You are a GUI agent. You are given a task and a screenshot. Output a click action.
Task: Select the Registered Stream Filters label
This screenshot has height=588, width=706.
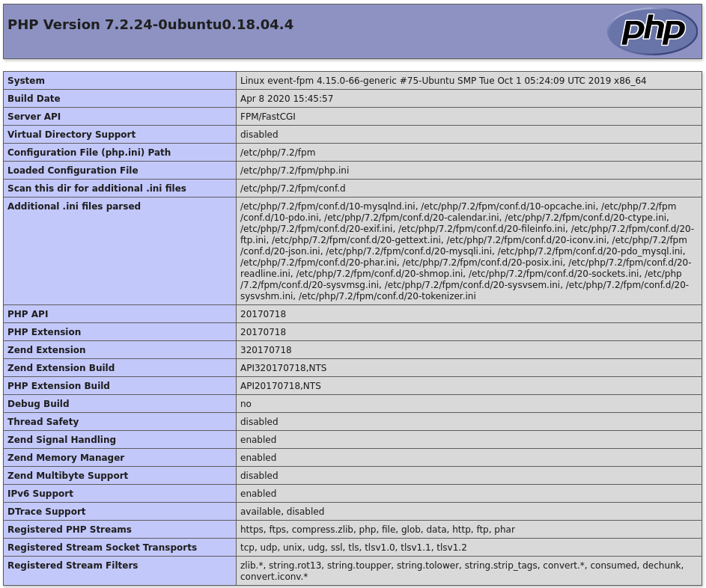tap(73, 566)
